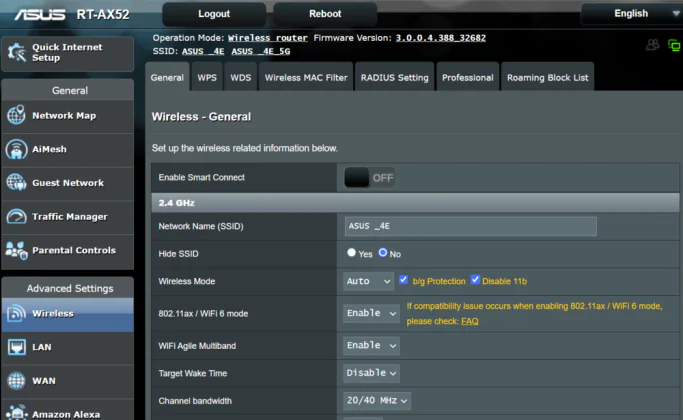Viewport: 683px width, 420px height.
Task: Click the Advanced Settings sidebar header
Action: (x=70, y=288)
